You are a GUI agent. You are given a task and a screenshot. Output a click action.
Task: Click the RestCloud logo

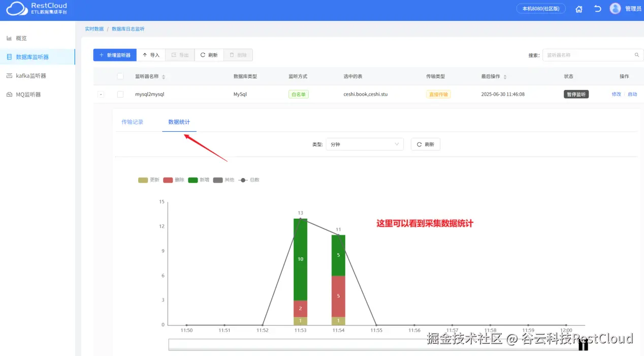pos(37,8)
